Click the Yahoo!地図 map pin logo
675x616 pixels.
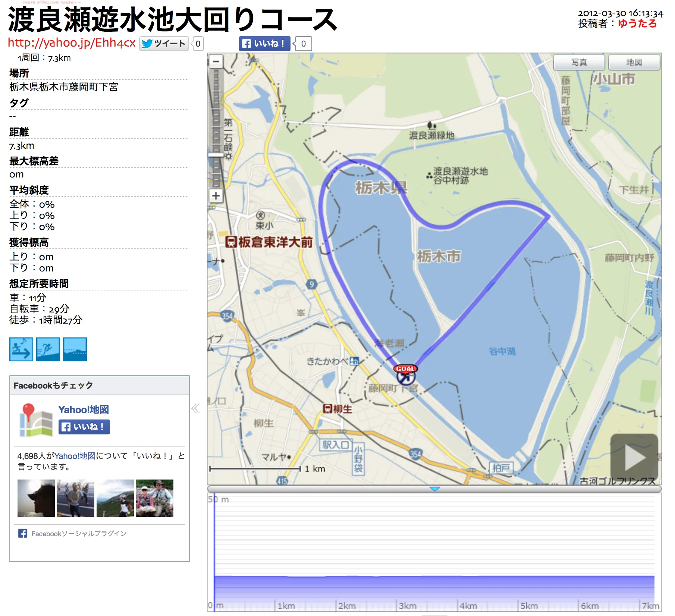36,420
